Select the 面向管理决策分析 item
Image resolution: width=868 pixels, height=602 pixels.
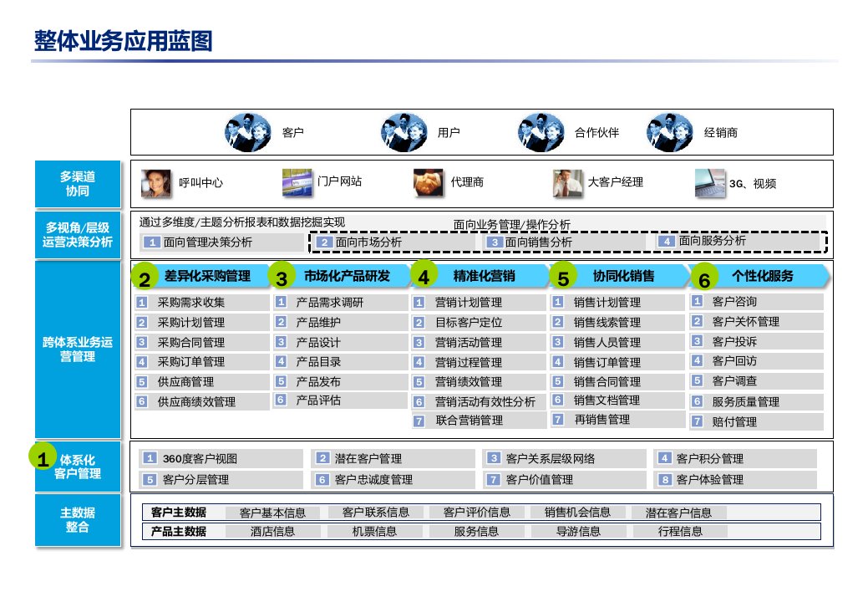222,242
